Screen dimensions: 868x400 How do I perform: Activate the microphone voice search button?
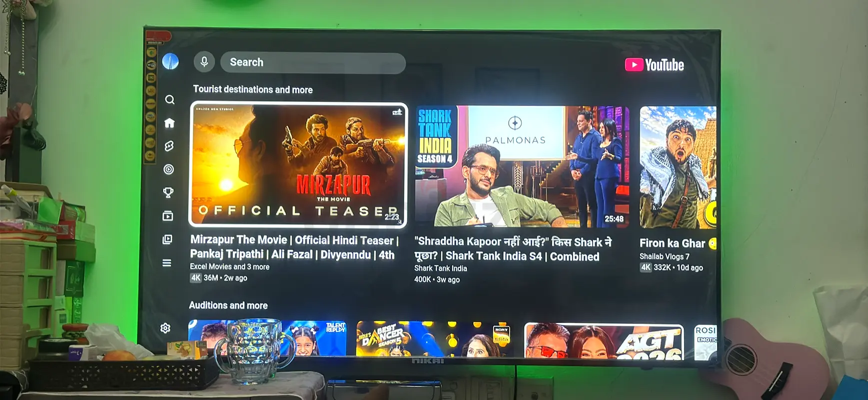tap(204, 61)
